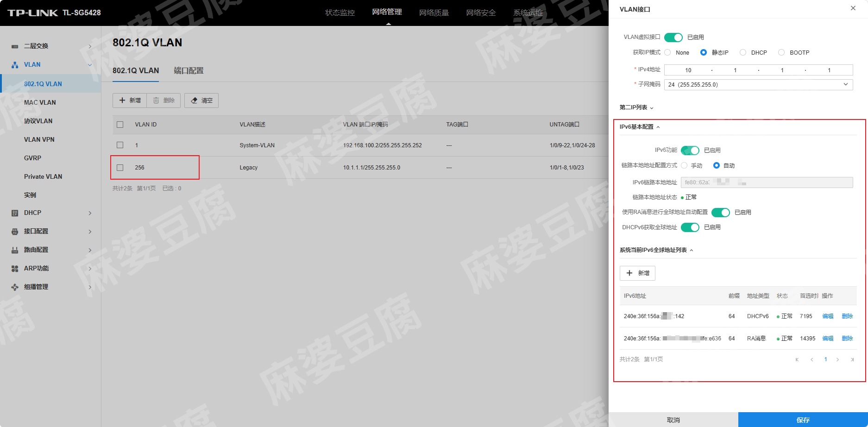868x427 pixels.
Task: Select 自动 link-local config radio
Action: [x=717, y=166]
